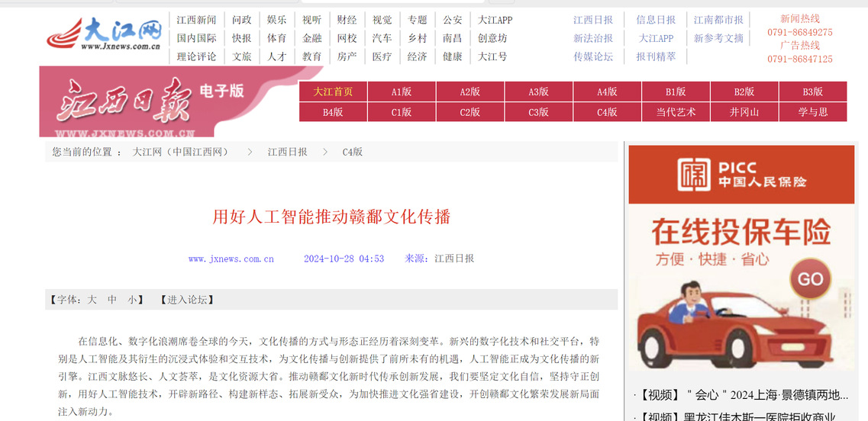Click the PICC 中国人民保险 logo
This screenshot has height=421, width=868.
pyautogui.click(x=741, y=175)
